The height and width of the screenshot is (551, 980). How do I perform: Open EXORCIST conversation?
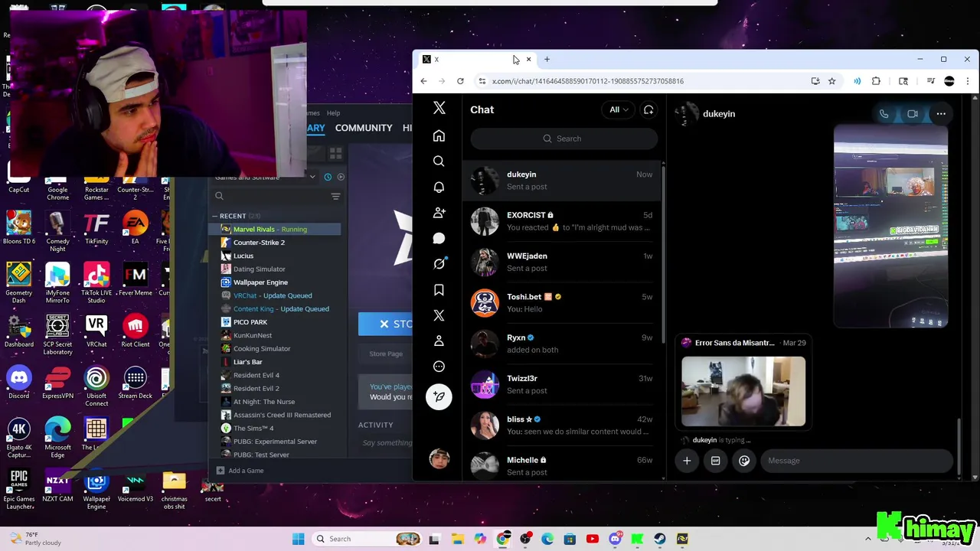(x=562, y=221)
